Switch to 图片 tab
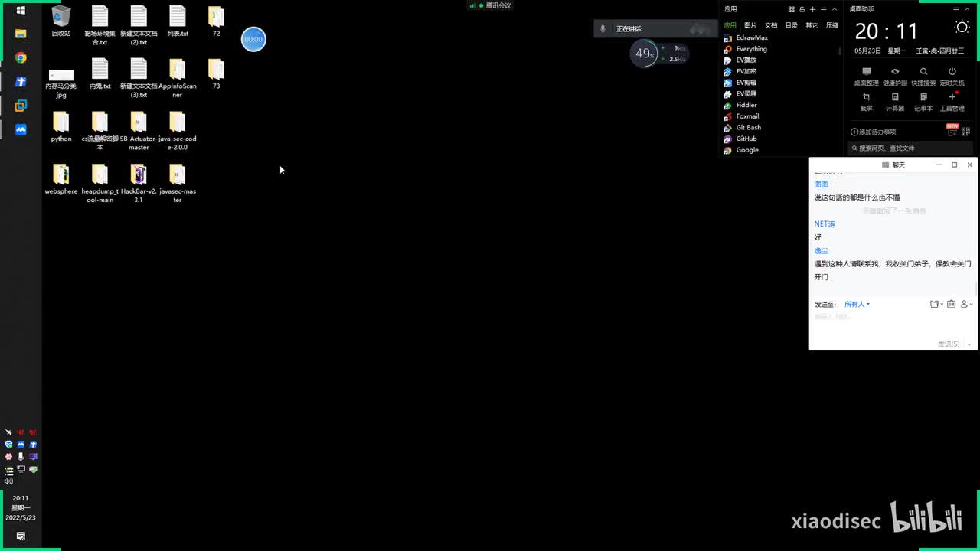This screenshot has height=551, width=980. coord(750,25)
